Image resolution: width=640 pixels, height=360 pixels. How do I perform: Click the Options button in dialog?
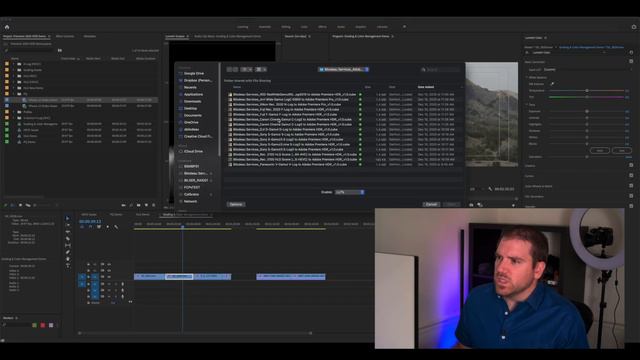236,204
